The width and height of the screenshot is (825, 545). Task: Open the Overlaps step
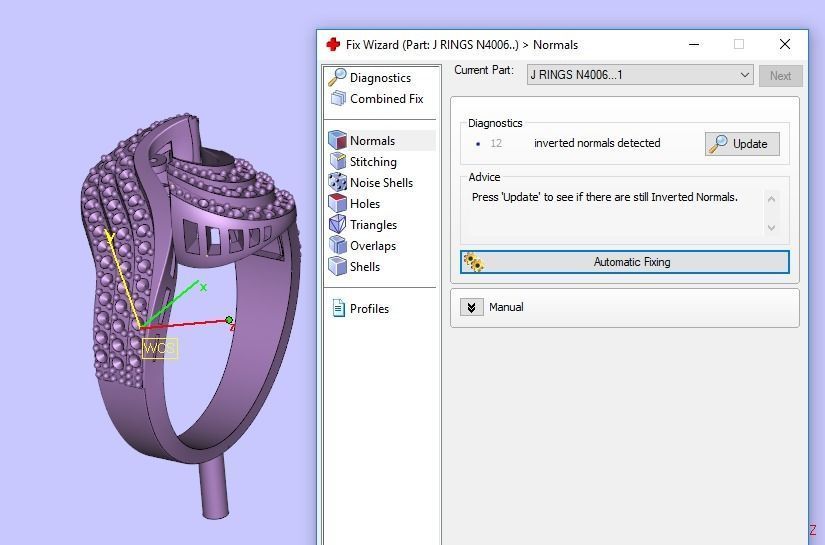(373, 246)
